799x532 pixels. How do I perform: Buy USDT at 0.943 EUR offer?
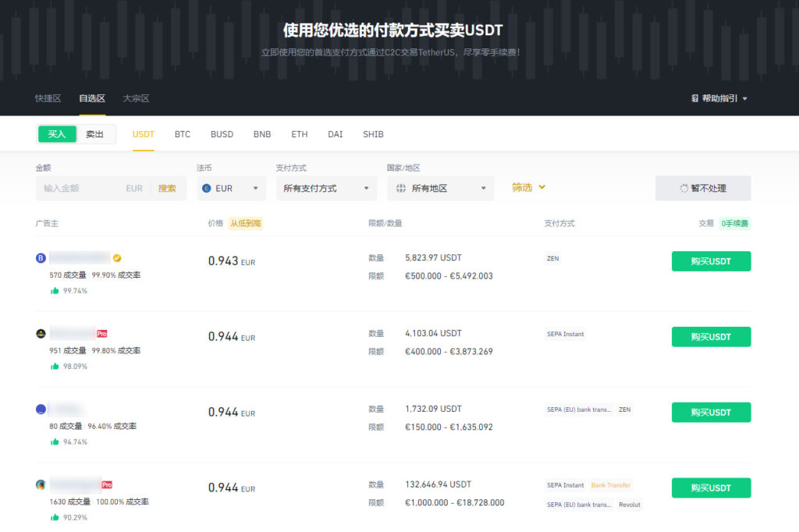(x=712, y=261)
